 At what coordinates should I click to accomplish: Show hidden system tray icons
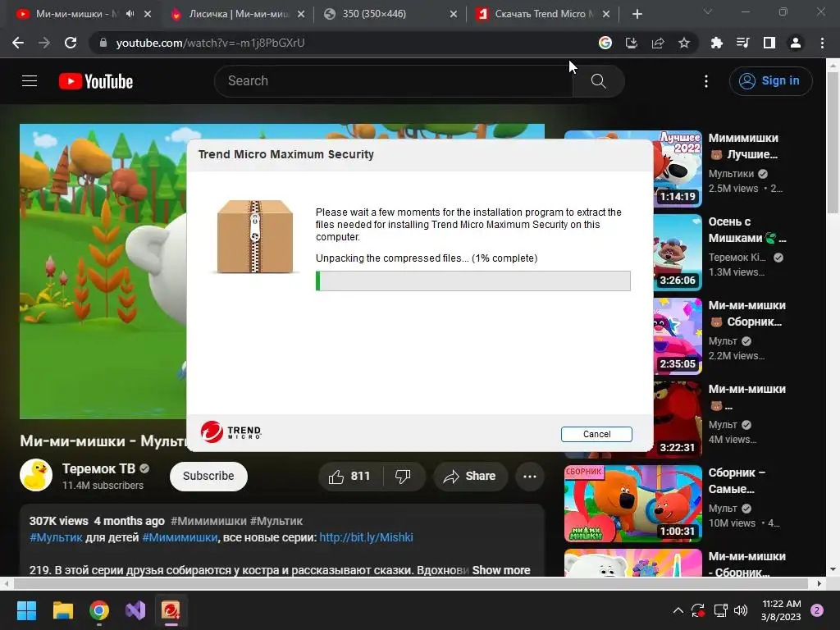pyautogui.click(x=678, y=610)
